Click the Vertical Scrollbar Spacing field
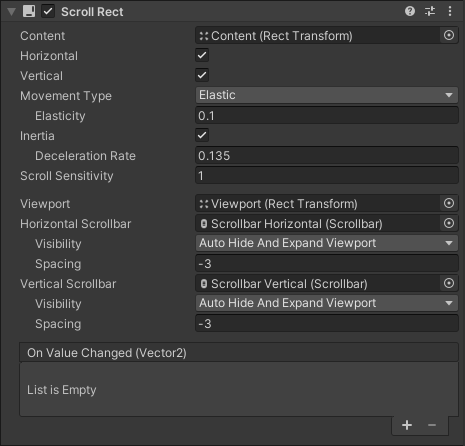 pyautogui.click(x=327, y=323)
